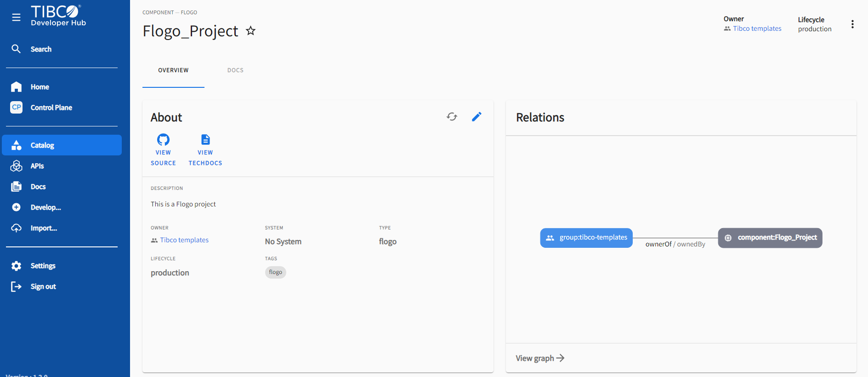Open Search in the sidebar

[41, 49]
